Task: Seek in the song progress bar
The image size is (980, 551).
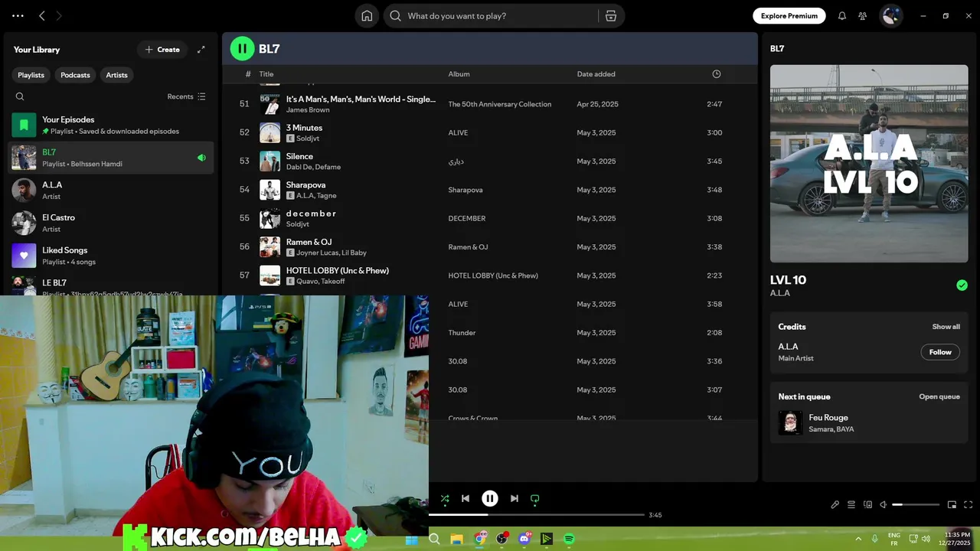Action: (x=537, y=515)
